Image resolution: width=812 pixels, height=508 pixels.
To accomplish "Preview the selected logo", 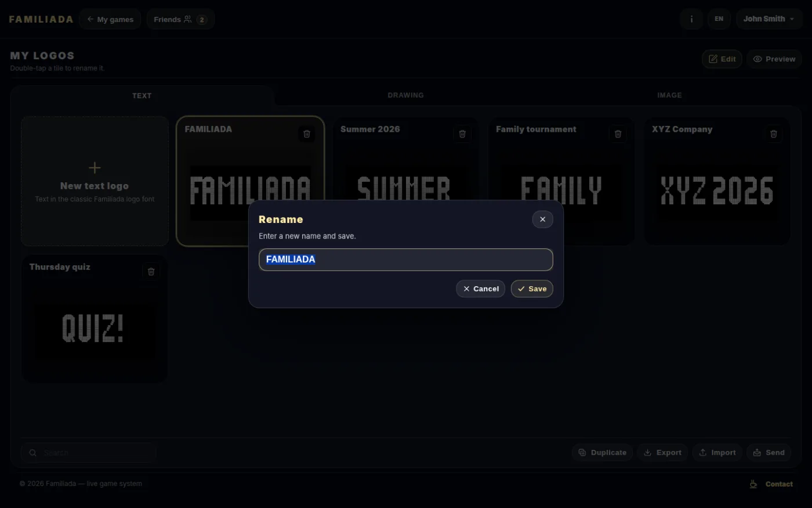I will pyautogui.click(x=774, y=59).
